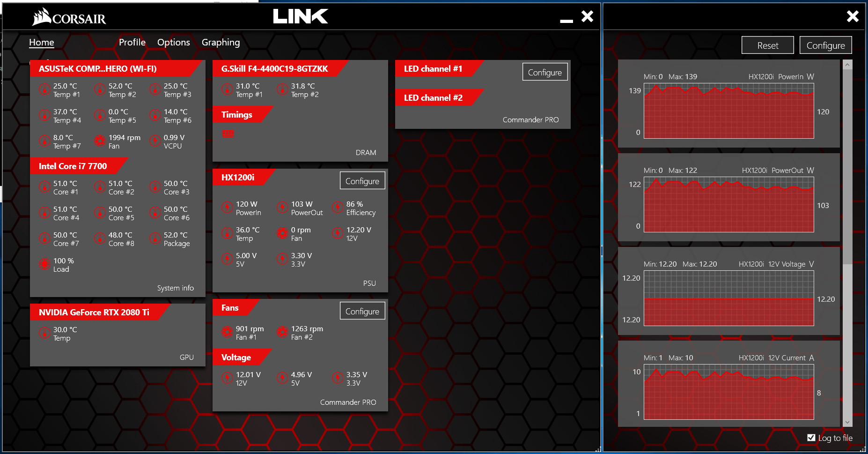Click Configure in the Fans panel
The image size is (868, 454).
click(362, 311)
